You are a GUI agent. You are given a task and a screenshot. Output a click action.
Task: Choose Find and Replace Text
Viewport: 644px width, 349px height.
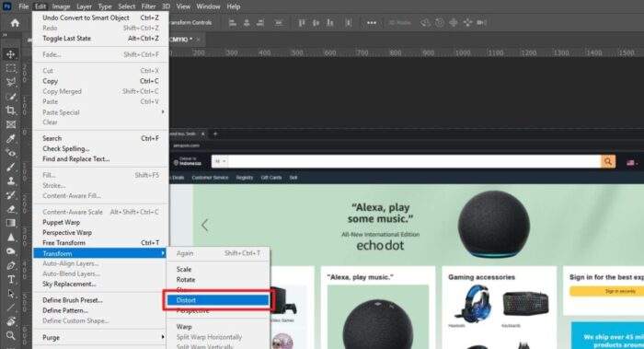tap(100, 159)
